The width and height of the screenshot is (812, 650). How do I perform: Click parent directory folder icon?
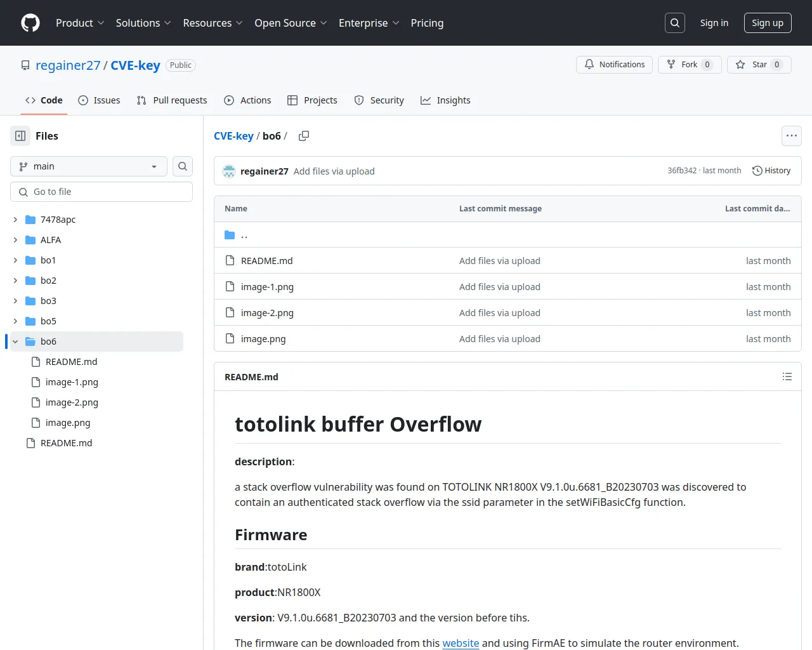coord(230,235)
